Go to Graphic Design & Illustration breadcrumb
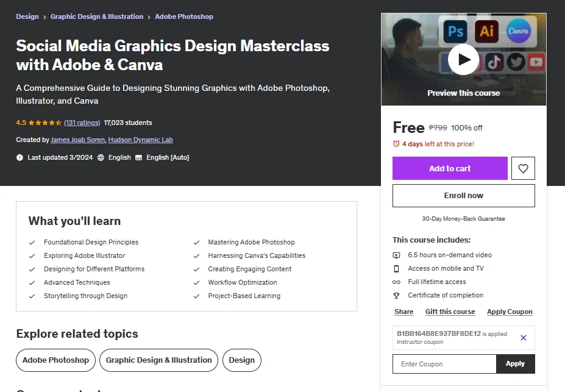This screenshot has width=565, height=392. coord(97,16)
